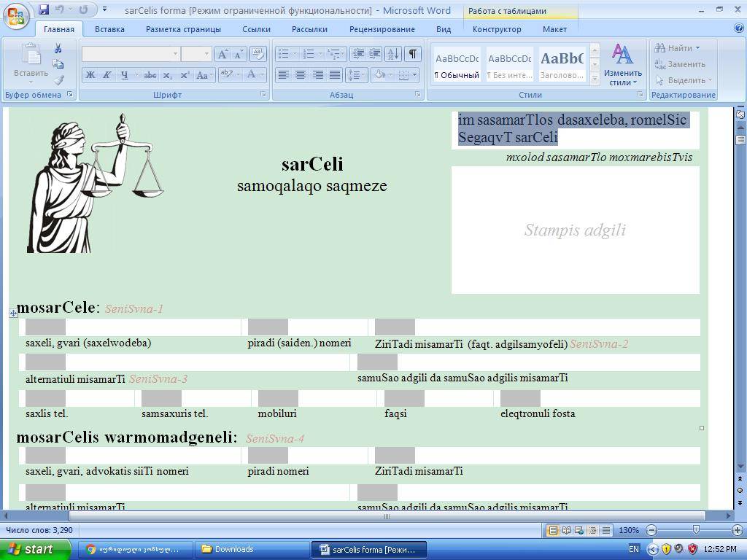The width and height of the screenshot is (747, 560).
Task: Click the table move handle near mosarCele
Action: 13,313
